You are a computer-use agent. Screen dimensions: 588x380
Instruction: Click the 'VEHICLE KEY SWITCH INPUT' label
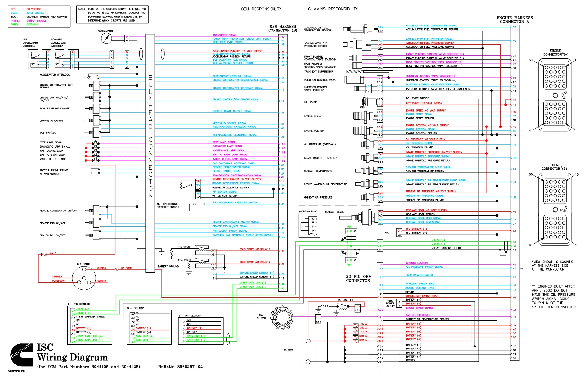pyautogui.click(x=422, y=296)
